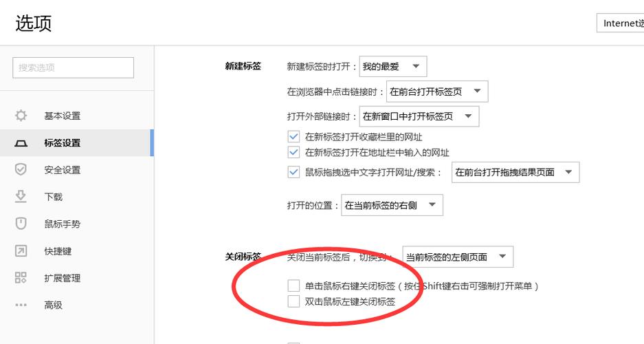Open 扩展管理 in the sidebar

[x=77, y=278]
